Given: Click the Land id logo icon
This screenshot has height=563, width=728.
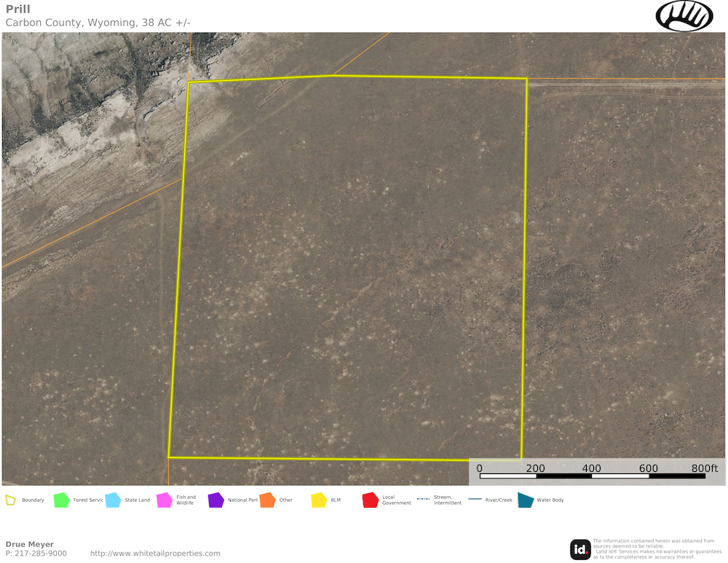Looking at the screenshot, I should tap(580, 549).
